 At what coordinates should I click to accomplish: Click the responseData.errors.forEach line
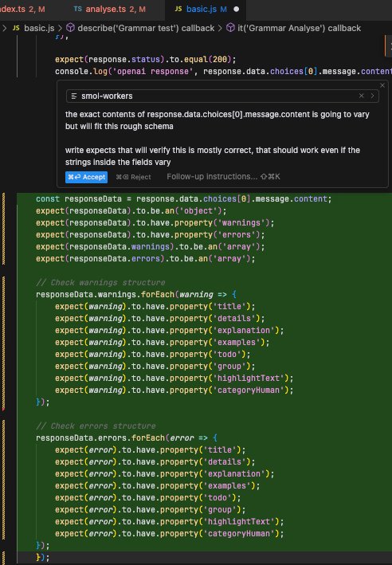point(127,437)
